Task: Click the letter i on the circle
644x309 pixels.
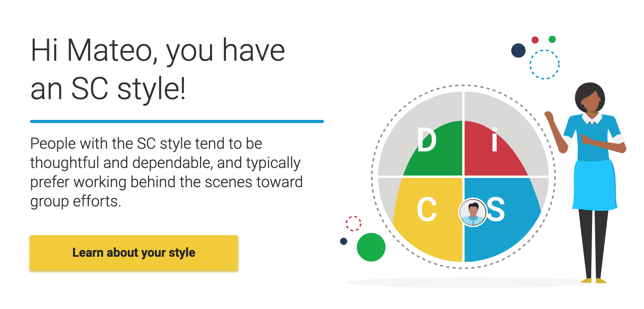Action: (x=494, y=140)
